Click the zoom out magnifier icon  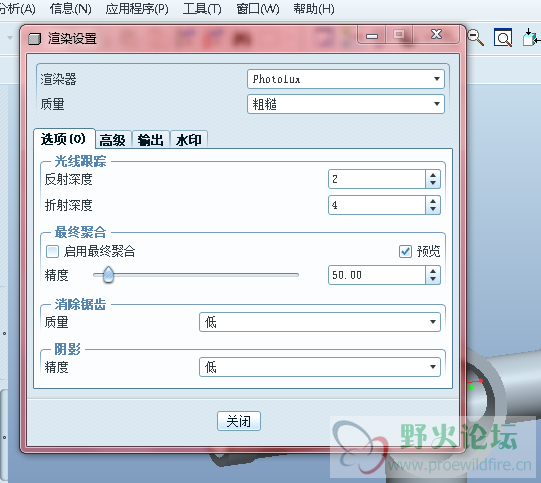pos(476,37)
